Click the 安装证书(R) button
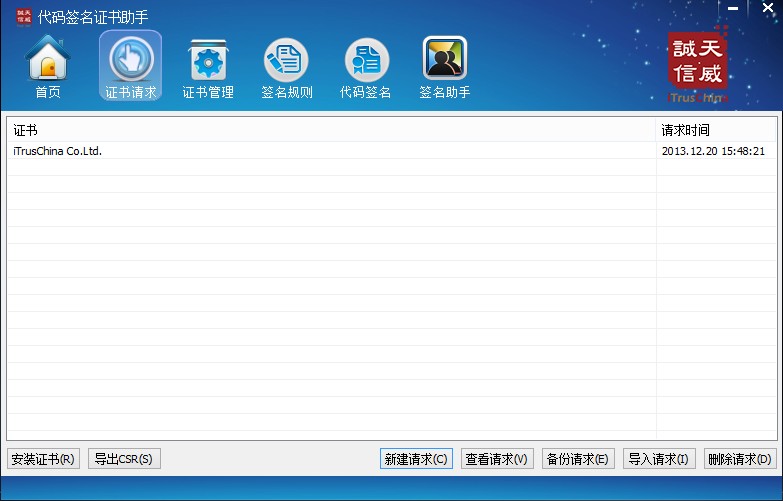The width and height of the screenshot is (783, 501). point(43,459)
